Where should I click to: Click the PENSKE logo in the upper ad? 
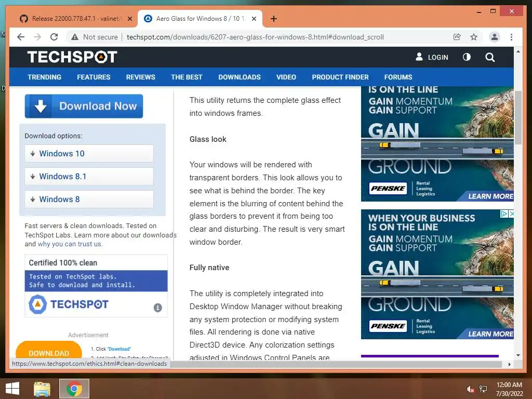pyautogui.click(x=388, y=188)
